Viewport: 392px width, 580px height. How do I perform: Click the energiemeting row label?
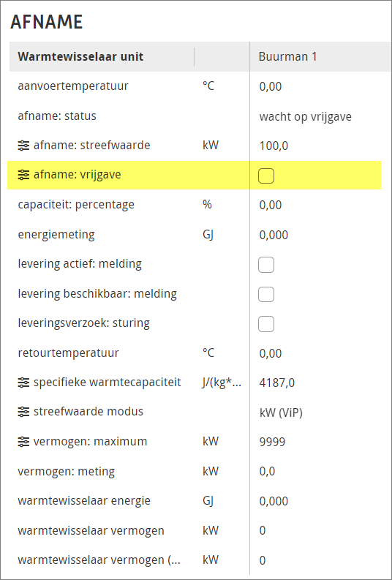click(x=56, y=235)
